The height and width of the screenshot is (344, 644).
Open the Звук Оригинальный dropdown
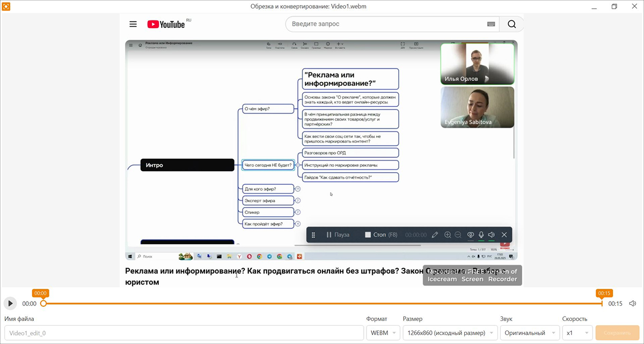(x=530, y=333)
